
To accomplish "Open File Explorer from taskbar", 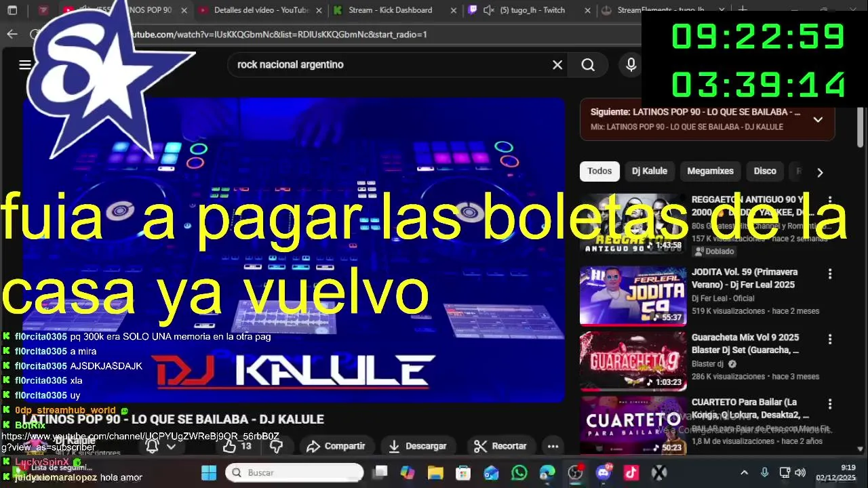I will click(435, 472).
